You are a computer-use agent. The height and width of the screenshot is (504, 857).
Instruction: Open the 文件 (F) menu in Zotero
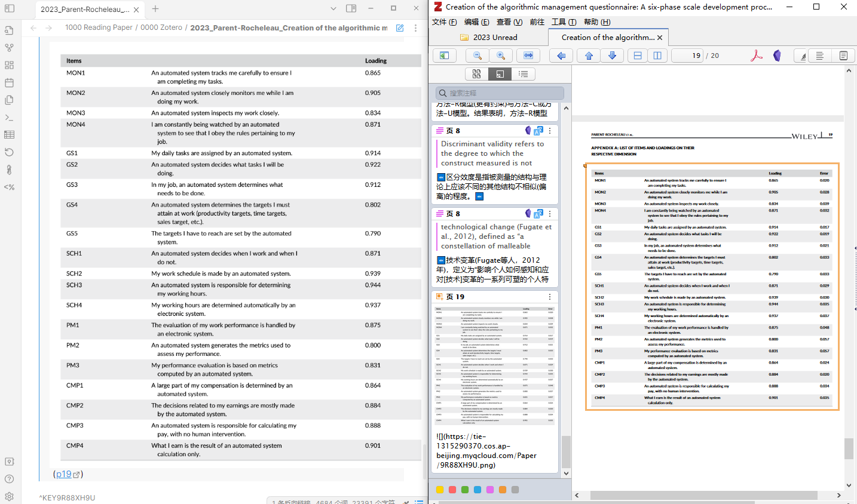(444, 22)
